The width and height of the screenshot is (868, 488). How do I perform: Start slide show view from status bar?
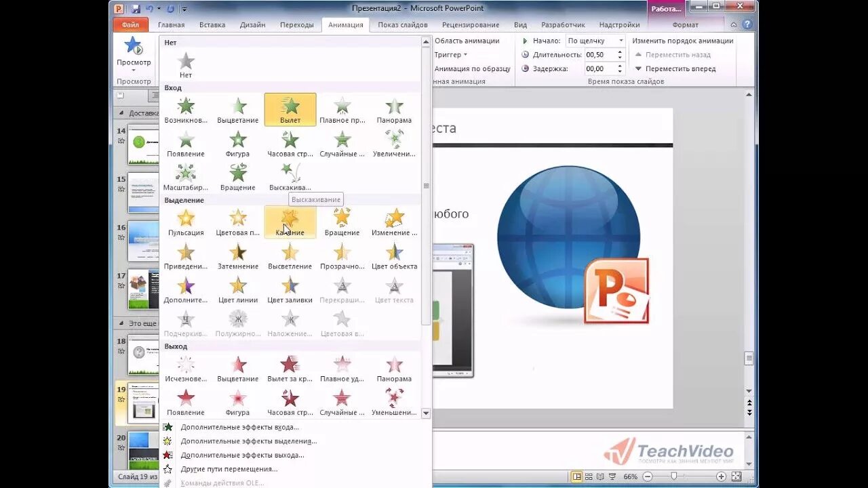click(x=612, y=476)
